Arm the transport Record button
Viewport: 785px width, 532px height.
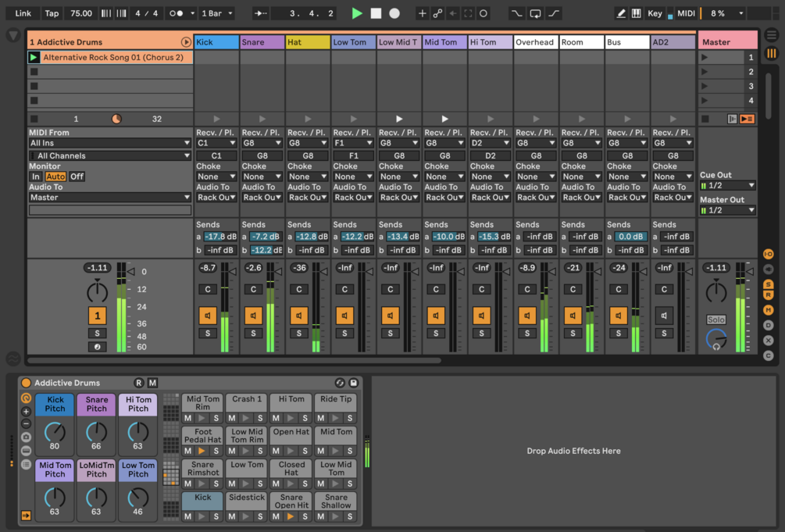(394, 13)
